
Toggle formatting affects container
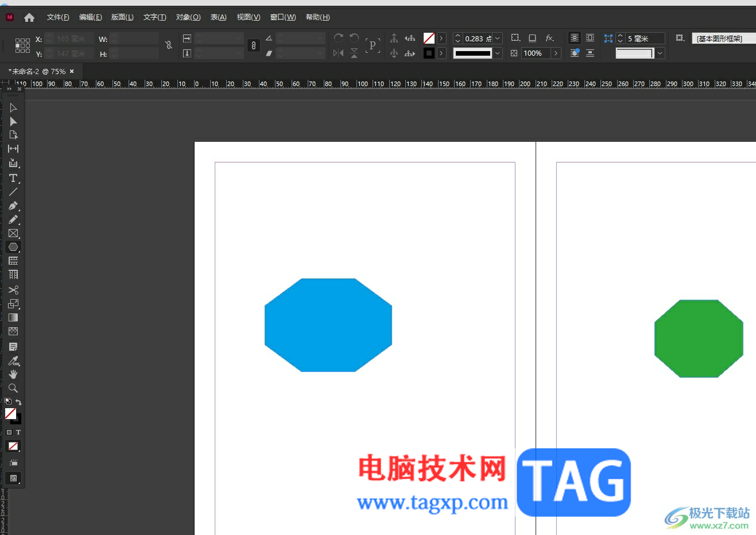9,432
